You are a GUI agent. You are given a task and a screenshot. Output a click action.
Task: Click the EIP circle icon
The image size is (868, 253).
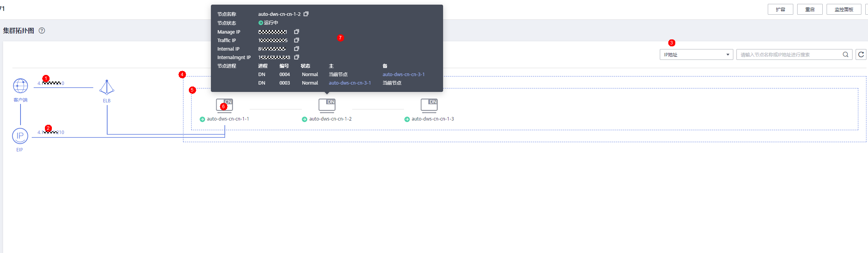click(20, 136)
